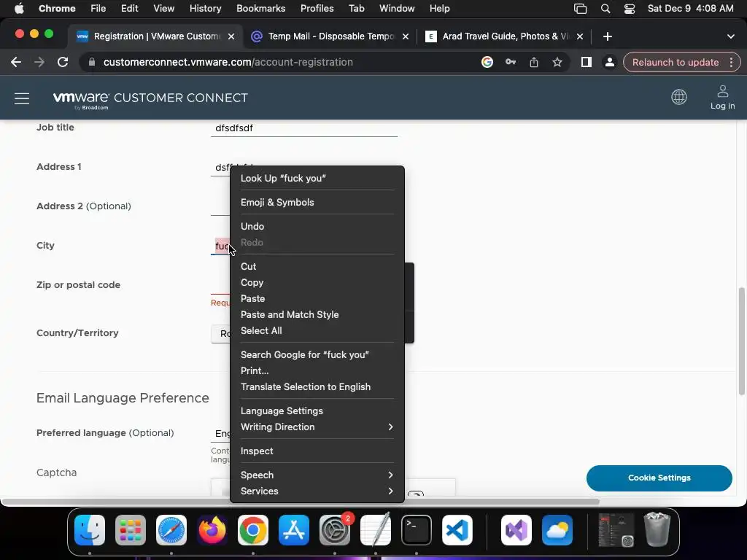
Task: Click the tab search chevron in Chrome
Action: tap(731, 36)
